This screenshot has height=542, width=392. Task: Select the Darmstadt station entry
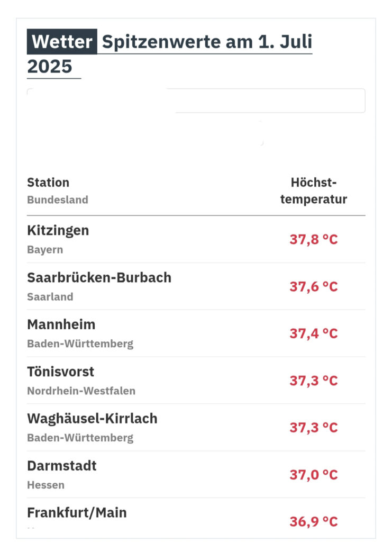[x=62, y=466]
